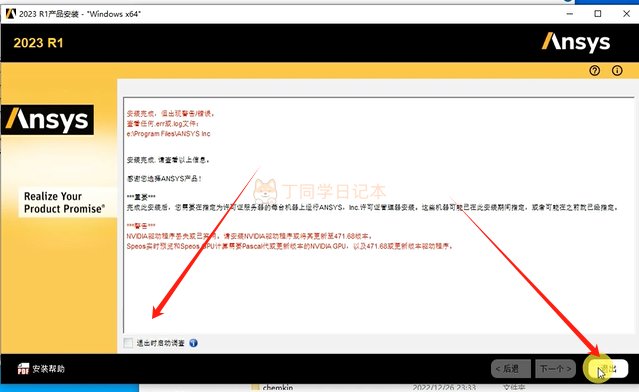Close the Ansys installer window
The width and height of the screenshot is (639, 392).
626,14
